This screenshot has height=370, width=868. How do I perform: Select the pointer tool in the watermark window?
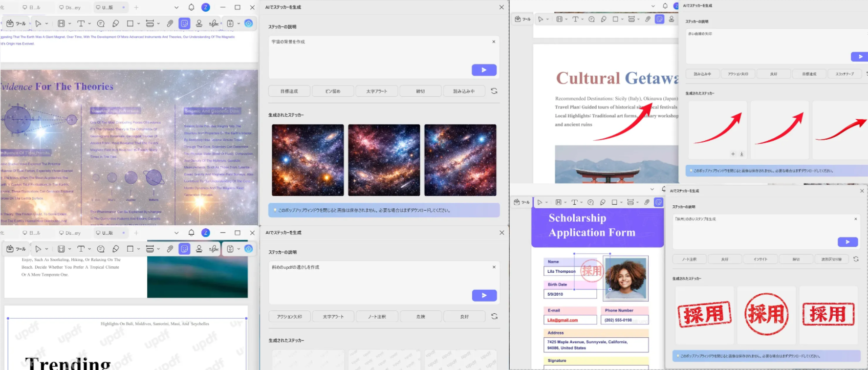coord(38,249)
